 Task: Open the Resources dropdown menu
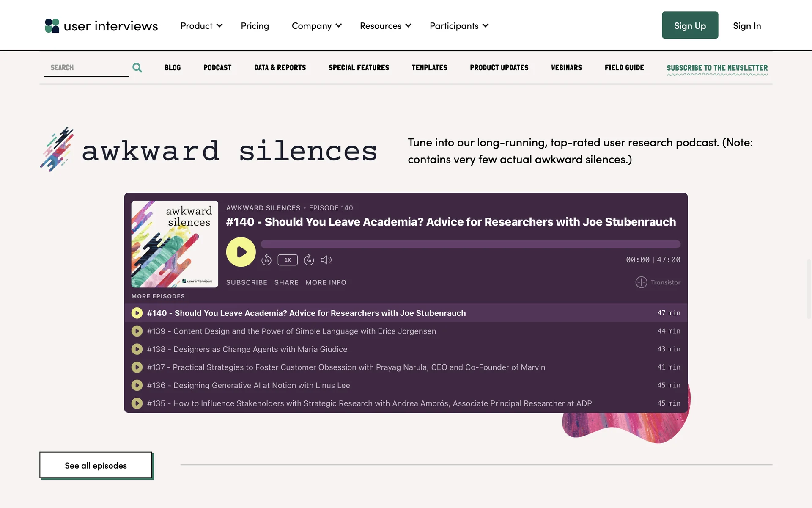[385, 26]
